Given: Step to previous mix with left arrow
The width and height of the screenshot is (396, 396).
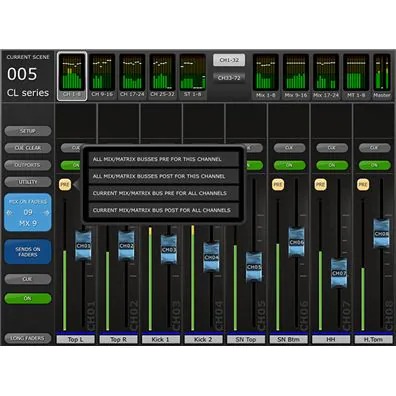Looking at the screenshot, I should 10,212.
